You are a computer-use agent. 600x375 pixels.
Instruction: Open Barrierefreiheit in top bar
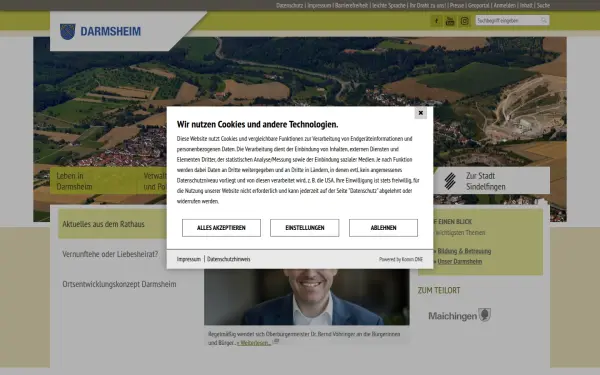(352, 5)
